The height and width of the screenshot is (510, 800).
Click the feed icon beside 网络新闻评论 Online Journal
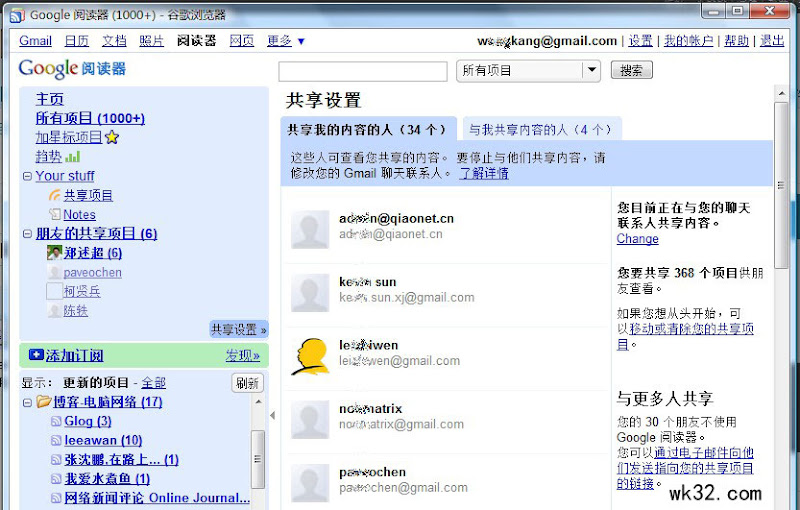click(x=56, y=498)
